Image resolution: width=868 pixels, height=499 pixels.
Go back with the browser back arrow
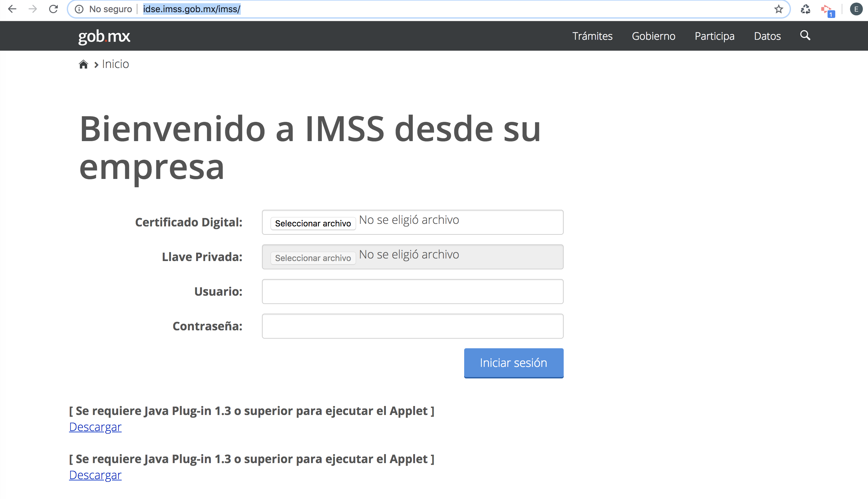coord(12,9)
